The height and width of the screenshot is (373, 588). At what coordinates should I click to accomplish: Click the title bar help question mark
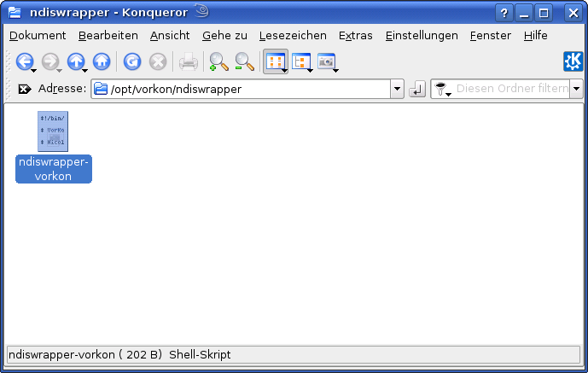(504, 13)
